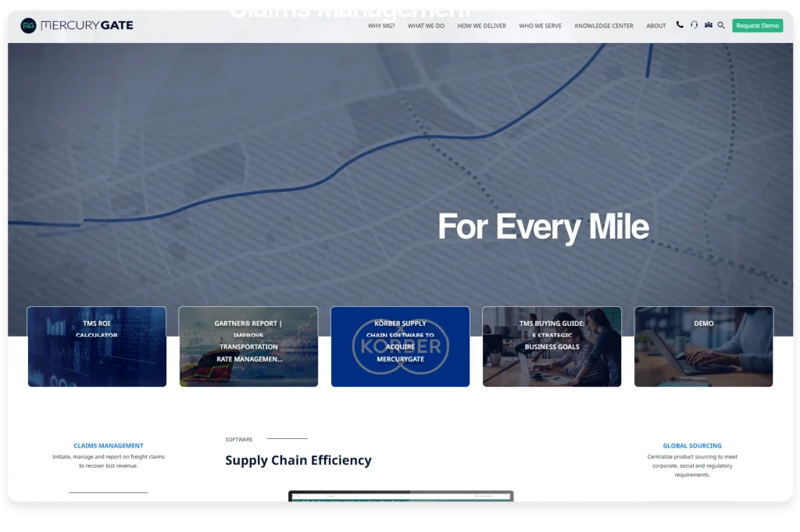800x532 pixels.
Task: Click the For Every Mile hero text
Action: pyautogui.click(x=543, y=227)
